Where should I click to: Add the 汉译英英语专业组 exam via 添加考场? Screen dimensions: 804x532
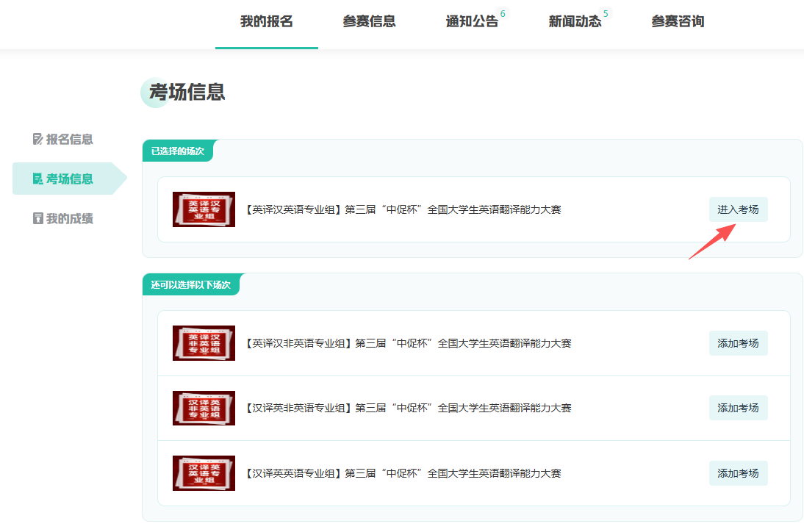point(738,473)
